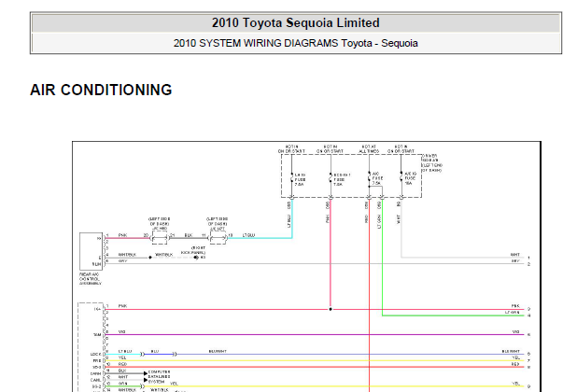Click the 'BLK' label between the junction connectors

(x=189, y=235)
